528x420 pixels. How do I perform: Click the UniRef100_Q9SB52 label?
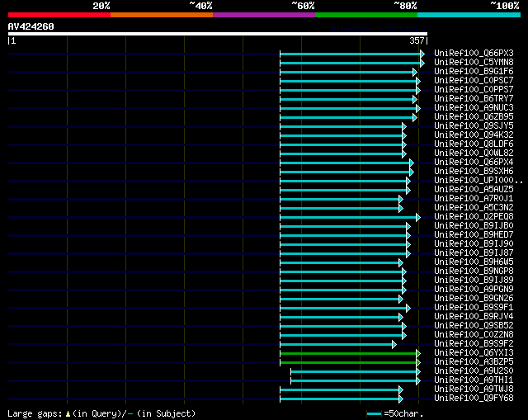pyautogui.click(x=474, y=326)
